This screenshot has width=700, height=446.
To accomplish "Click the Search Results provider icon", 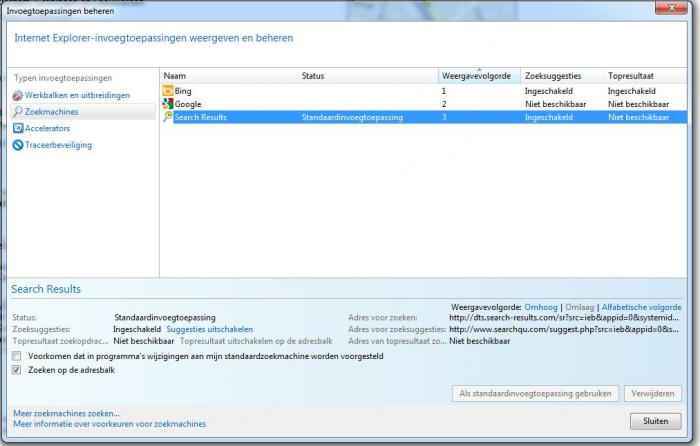I will [x=167, y=117].
